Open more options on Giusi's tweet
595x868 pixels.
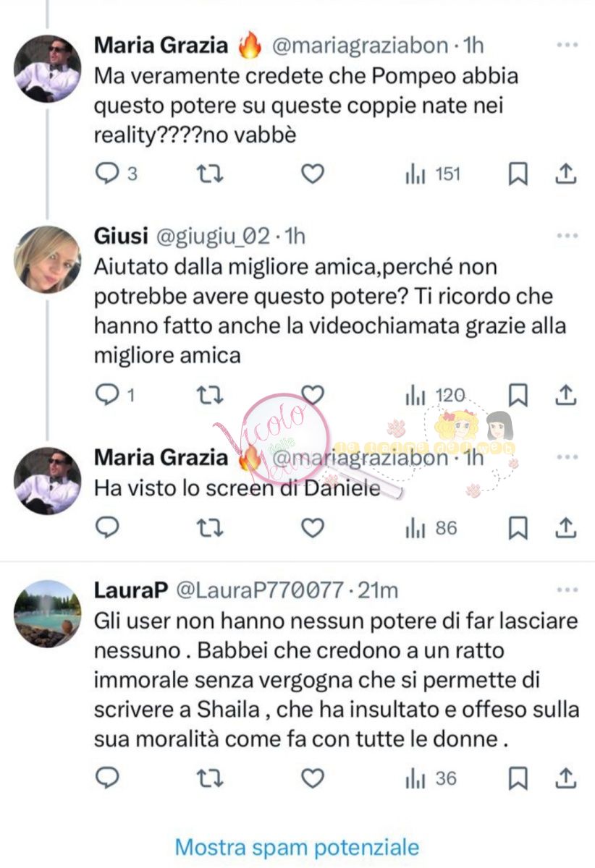coord(567,236)
